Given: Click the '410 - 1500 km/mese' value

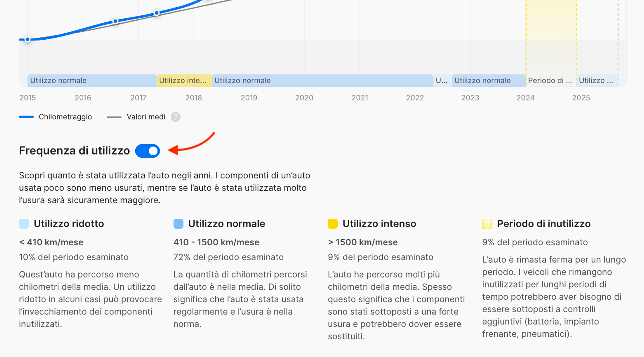Looking at the screenshot, I should click(216, 242).
